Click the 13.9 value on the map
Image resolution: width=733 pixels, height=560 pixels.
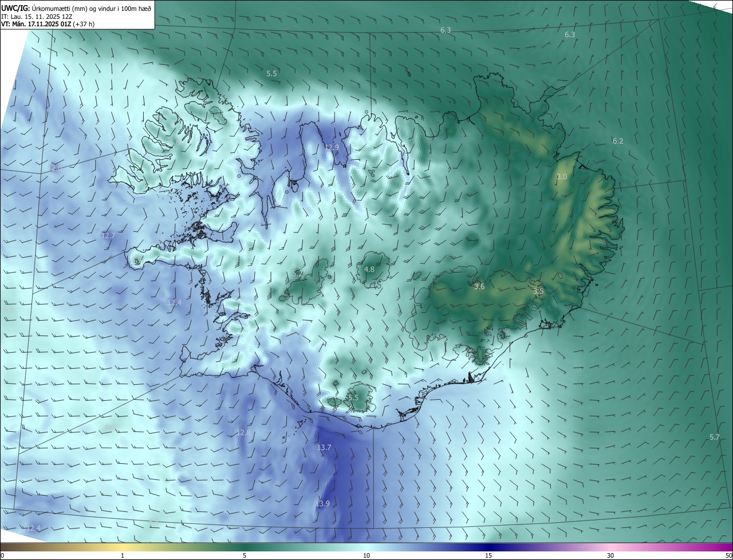[x=322, y=503]
